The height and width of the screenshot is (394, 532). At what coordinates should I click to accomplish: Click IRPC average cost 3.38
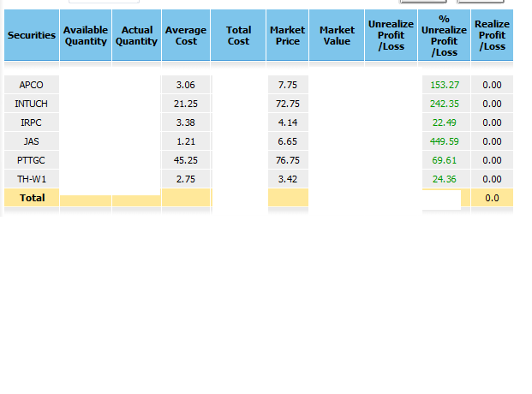tap(186, 122)
